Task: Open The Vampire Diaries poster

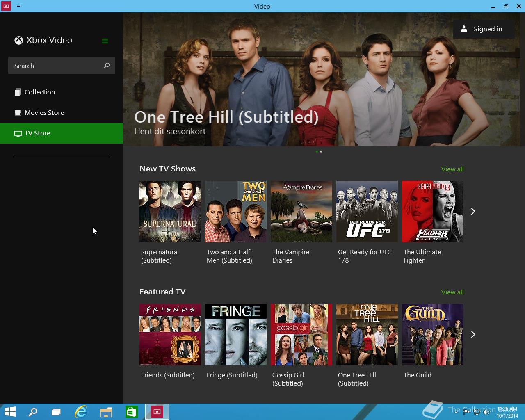Action: (301, 212)
